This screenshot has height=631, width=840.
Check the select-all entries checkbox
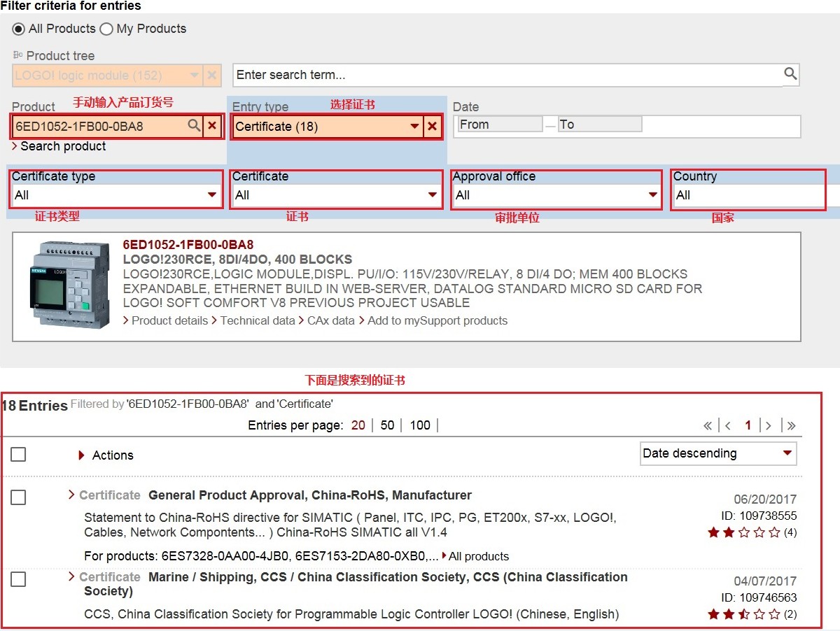[18, 455]
